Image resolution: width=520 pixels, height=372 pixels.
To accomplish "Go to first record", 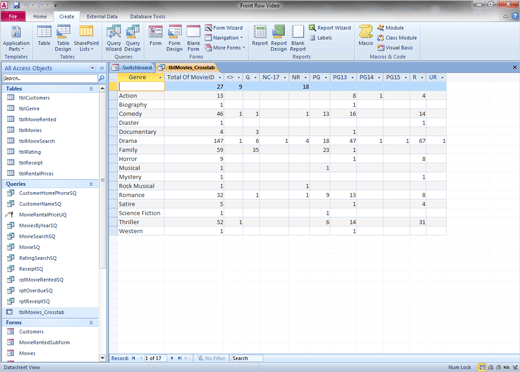I will tap(133, 358).
